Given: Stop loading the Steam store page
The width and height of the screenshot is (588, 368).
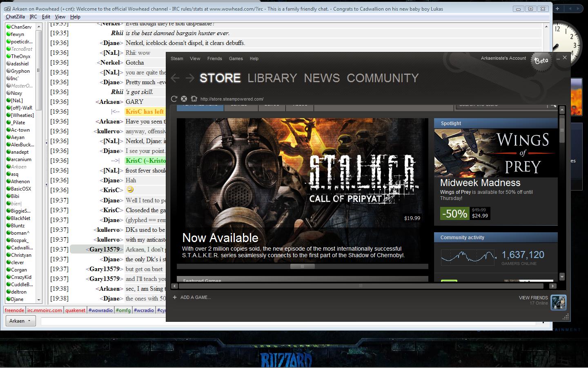Looking at the screenshot, I should pyautogui.click(x=184, y=99).
